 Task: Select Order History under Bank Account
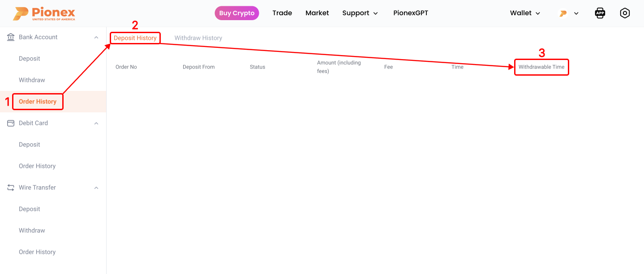click(x=38, y=101)
